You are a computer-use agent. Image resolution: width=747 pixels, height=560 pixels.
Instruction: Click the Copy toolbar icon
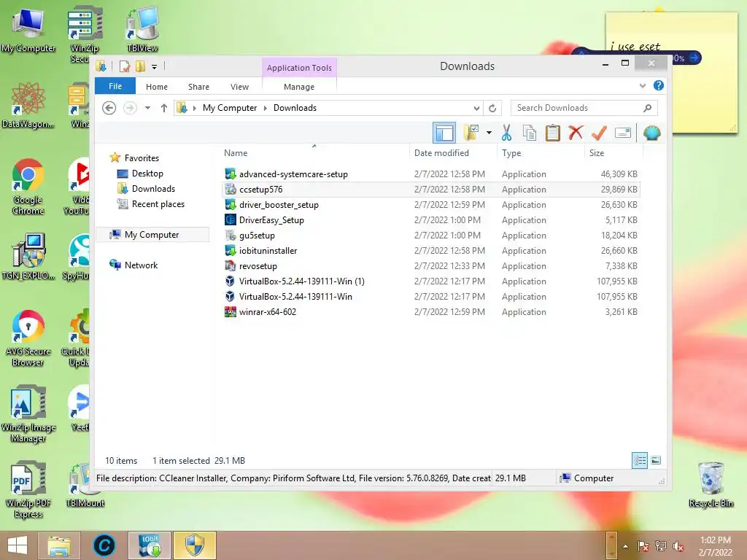[530, 133]
